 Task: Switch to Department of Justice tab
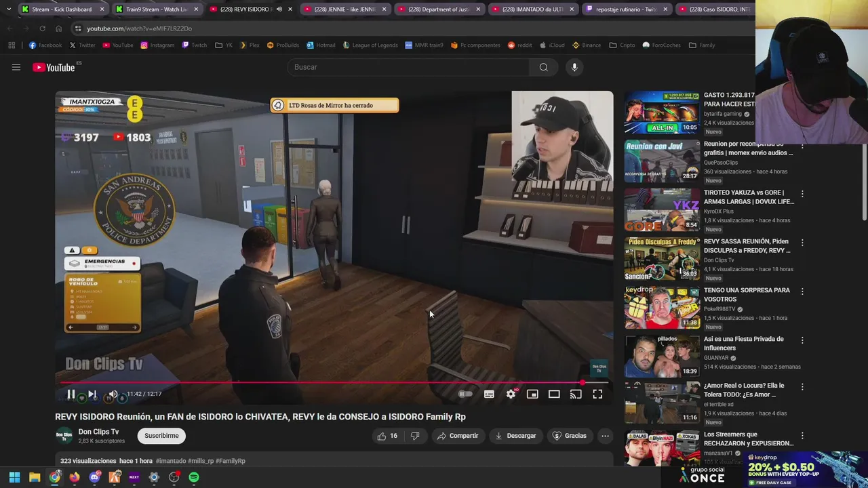coord(438,9)
